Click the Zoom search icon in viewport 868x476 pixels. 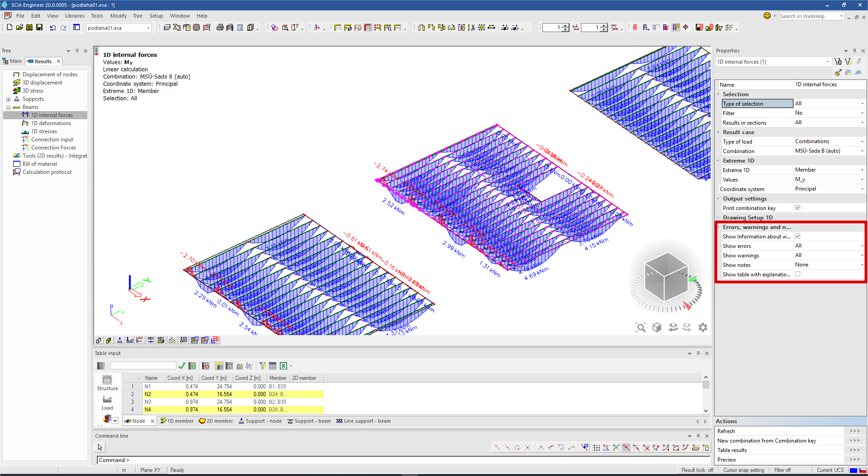(x=640, y=327)
